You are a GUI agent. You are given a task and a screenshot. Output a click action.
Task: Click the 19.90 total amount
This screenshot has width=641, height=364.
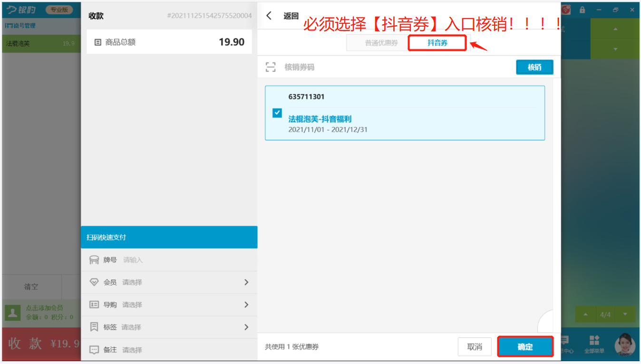(232, 42)
